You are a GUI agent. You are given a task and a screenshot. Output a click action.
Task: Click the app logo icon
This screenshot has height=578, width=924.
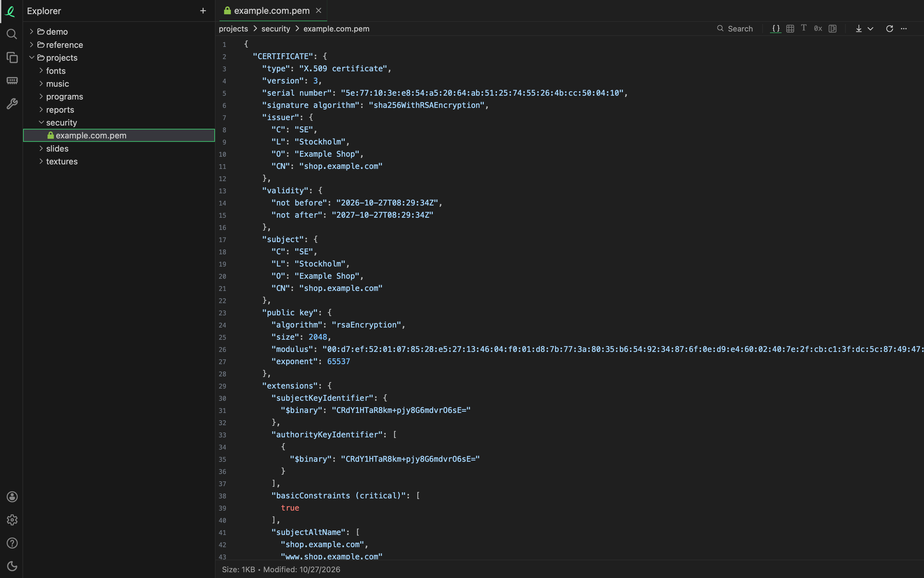[11, 12]
